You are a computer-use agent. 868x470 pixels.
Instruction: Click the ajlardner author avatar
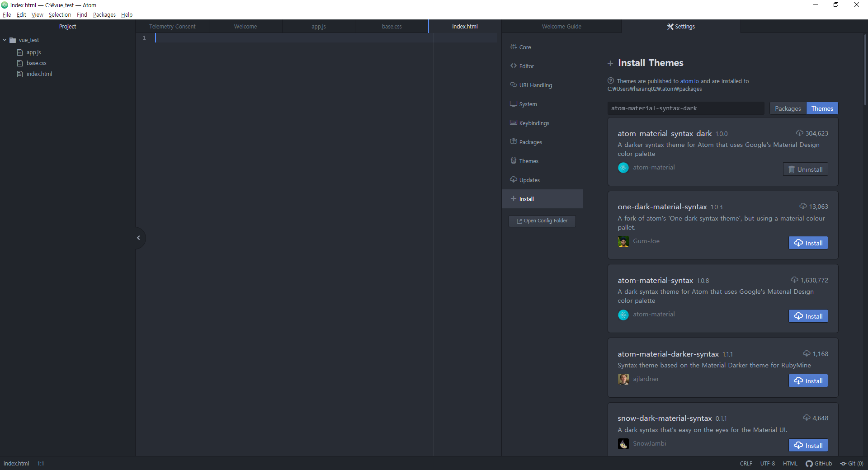pyautogui.click(x=623, y=379)
